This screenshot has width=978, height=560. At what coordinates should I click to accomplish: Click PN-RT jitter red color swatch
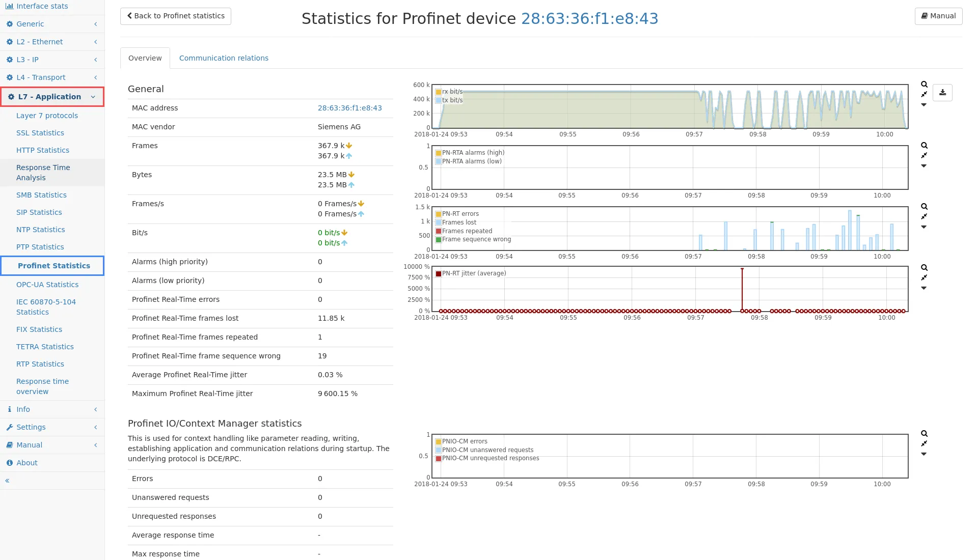click(439, 274)
